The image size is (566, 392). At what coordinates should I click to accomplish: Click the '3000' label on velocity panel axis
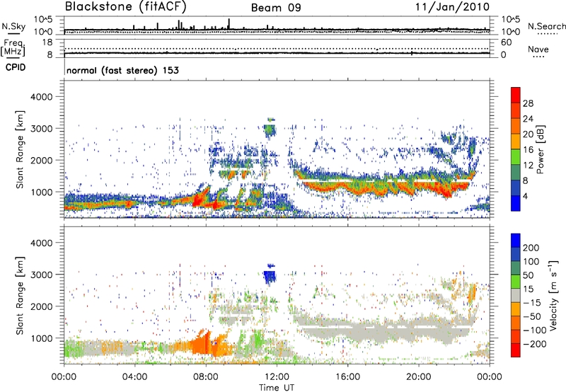click(41, 275)
